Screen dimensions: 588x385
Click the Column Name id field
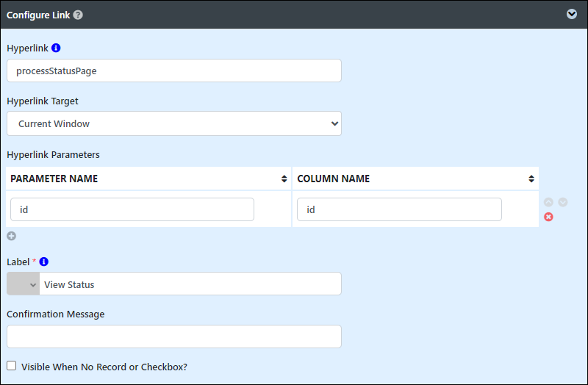[399, 209]
